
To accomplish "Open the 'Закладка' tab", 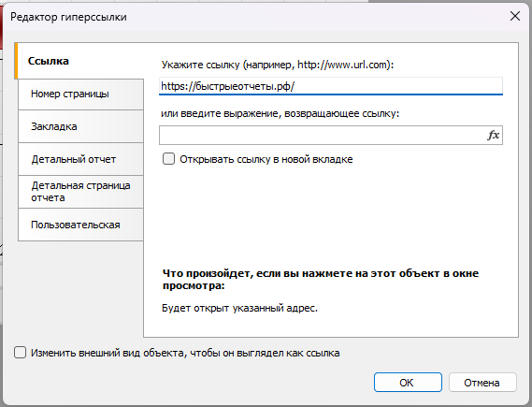I will click(80, 126).
